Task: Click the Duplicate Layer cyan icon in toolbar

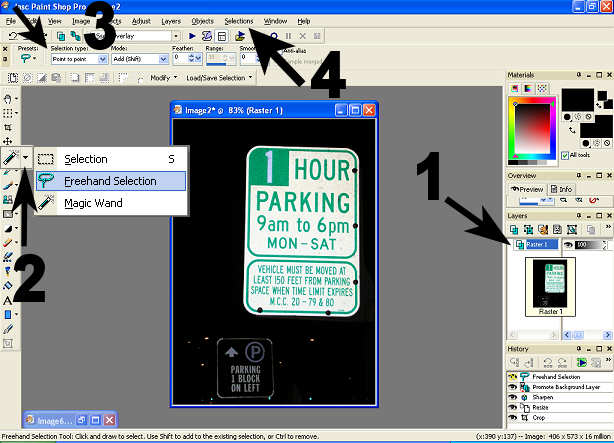Action: [x=61, y=36]
